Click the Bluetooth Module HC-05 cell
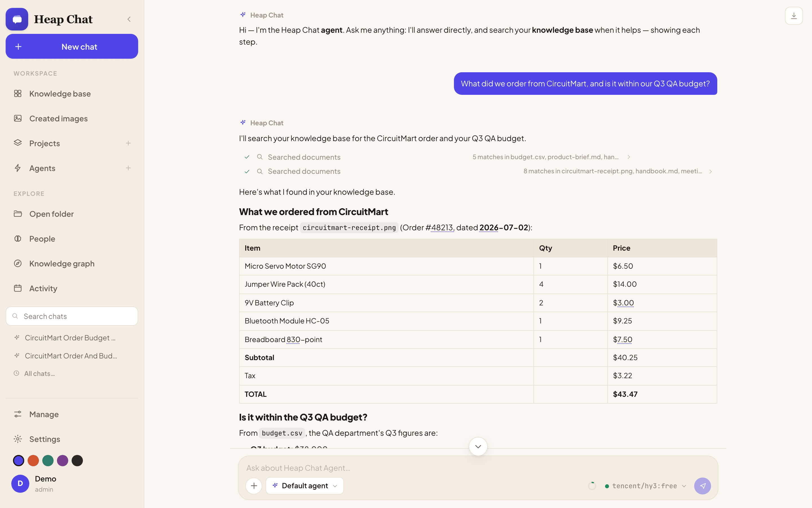 click(386, 321)
